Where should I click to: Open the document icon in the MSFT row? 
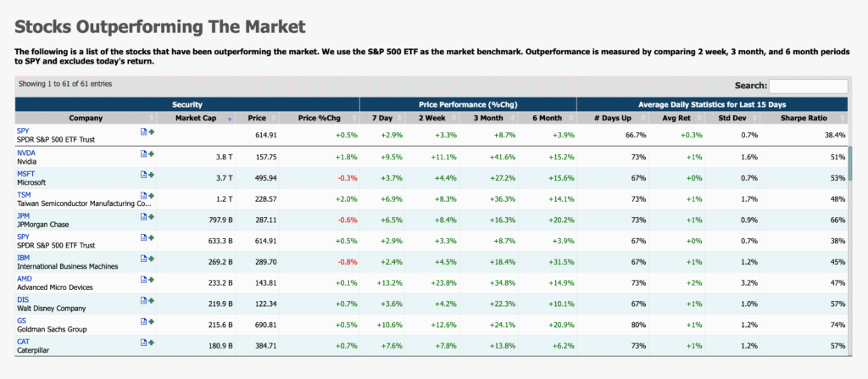pos(143,175)
